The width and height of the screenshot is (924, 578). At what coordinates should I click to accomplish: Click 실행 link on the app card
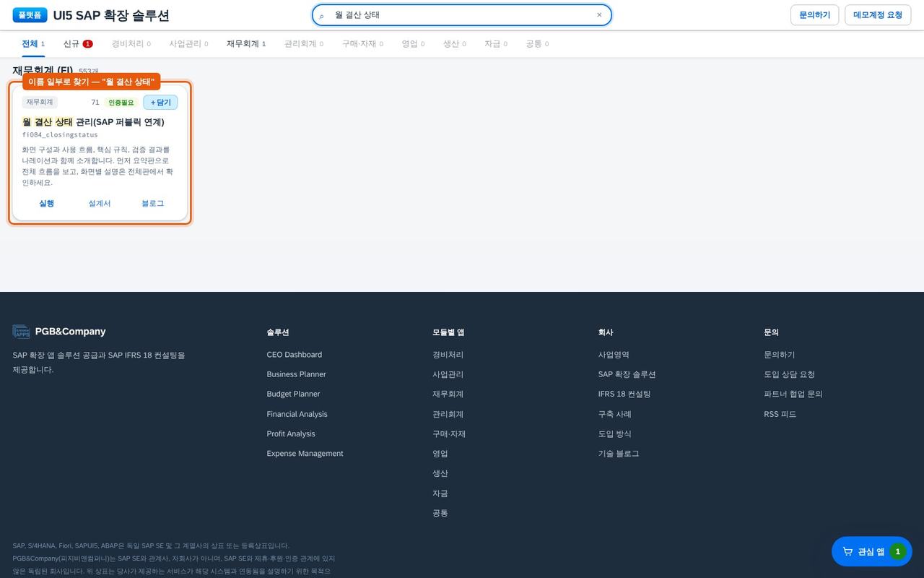(46, 204)
